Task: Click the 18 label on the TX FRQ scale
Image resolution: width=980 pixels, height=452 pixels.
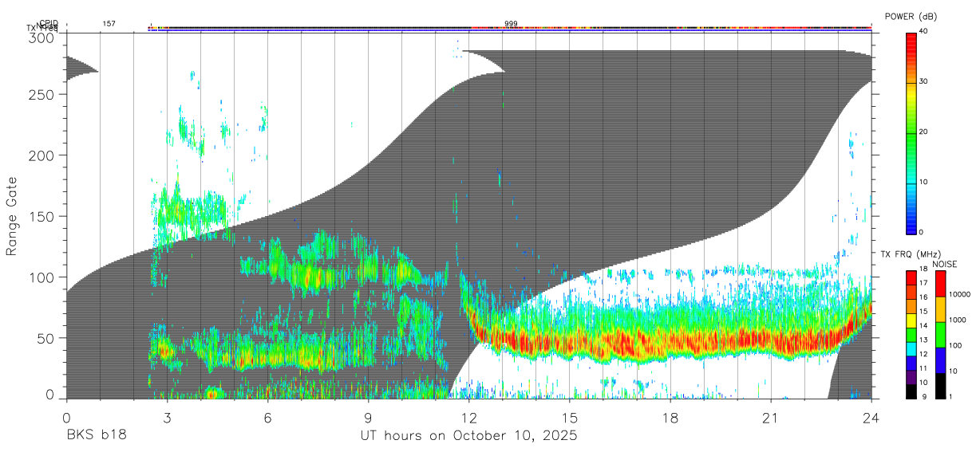Action: (x=923, y=269)
